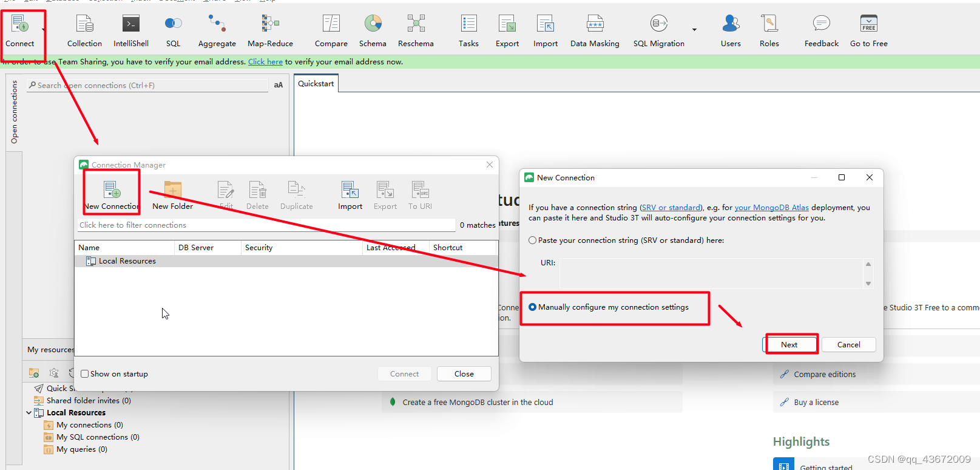Open your MongoDB Atlas link
The image size is (980, 470).
pos(771,207)
